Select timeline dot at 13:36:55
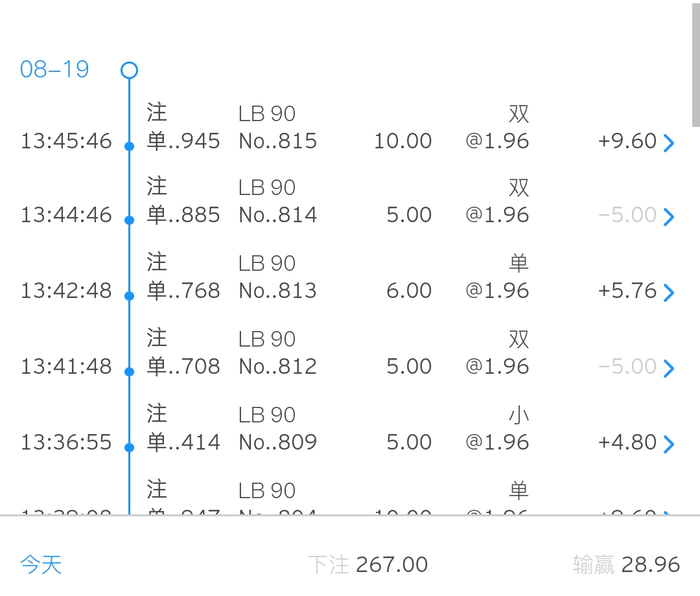Screen dimensions: 700x596 (129, 448)
